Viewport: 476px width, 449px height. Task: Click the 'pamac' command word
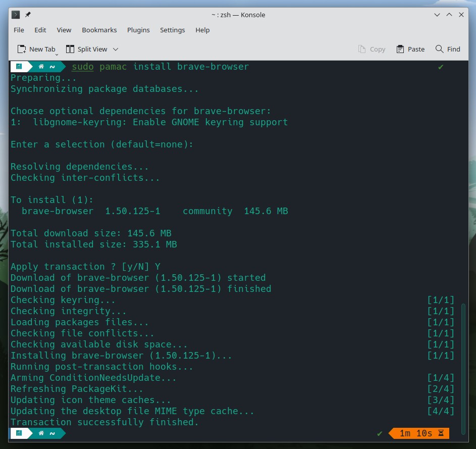tap(113, 67)
